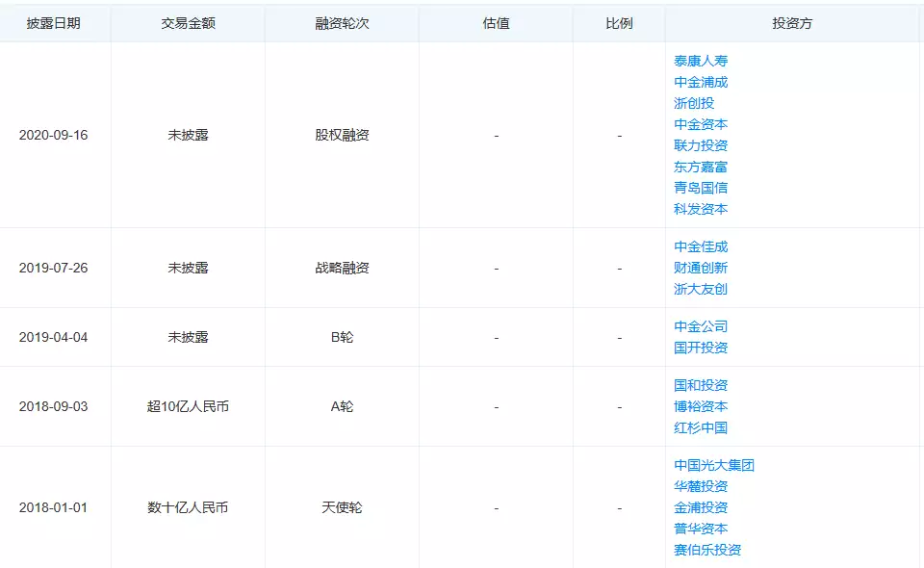Open the 博裕资本 investor link
Image resolution: width=924 pixels, height=568 pixels.
(x=701, y=406)
